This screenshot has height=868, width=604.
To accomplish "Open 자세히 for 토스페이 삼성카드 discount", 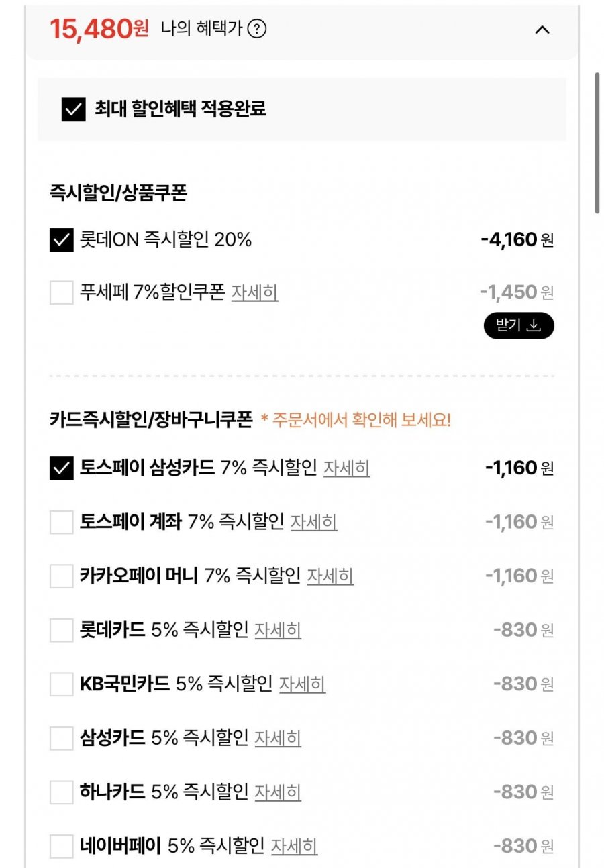I will [x=346, y=468].
